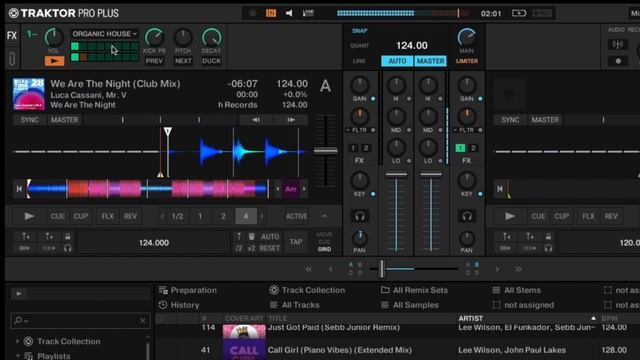This screenshot has width=640, height=360.
Task: Open Track Collection favorite
Action: (x=307, y=290)
